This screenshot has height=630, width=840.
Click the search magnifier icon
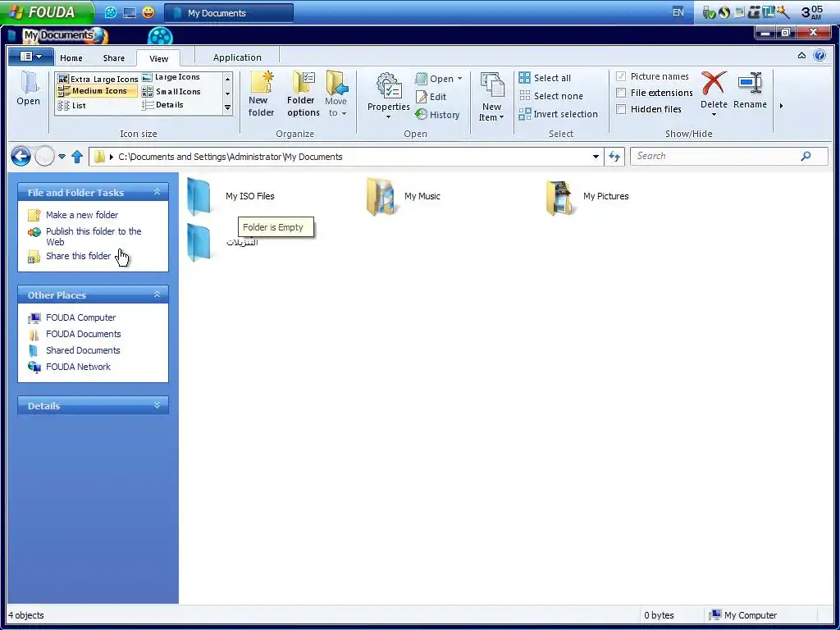806,156
